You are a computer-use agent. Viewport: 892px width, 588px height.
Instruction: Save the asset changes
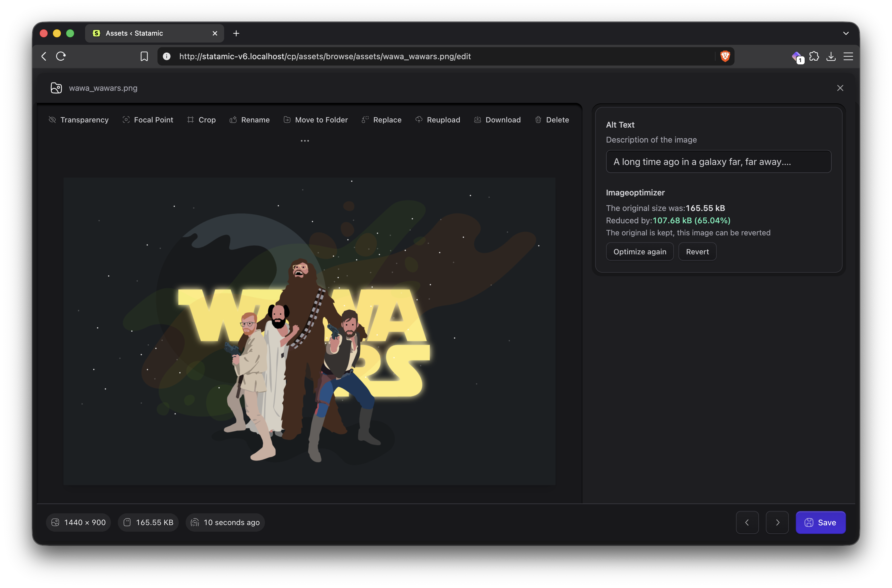pyautogui.click(x=820, y=522)
